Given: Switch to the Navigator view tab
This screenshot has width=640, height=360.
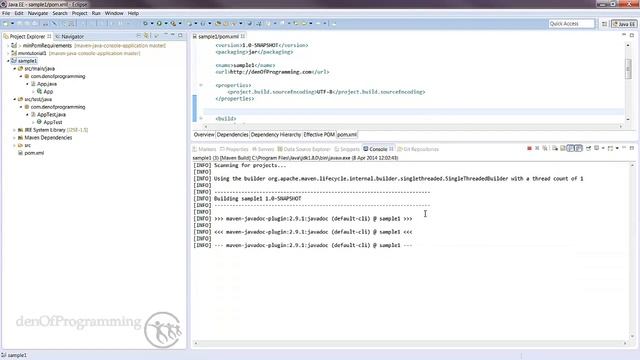Looking at the screenshot, I should (x=69, y=36).
